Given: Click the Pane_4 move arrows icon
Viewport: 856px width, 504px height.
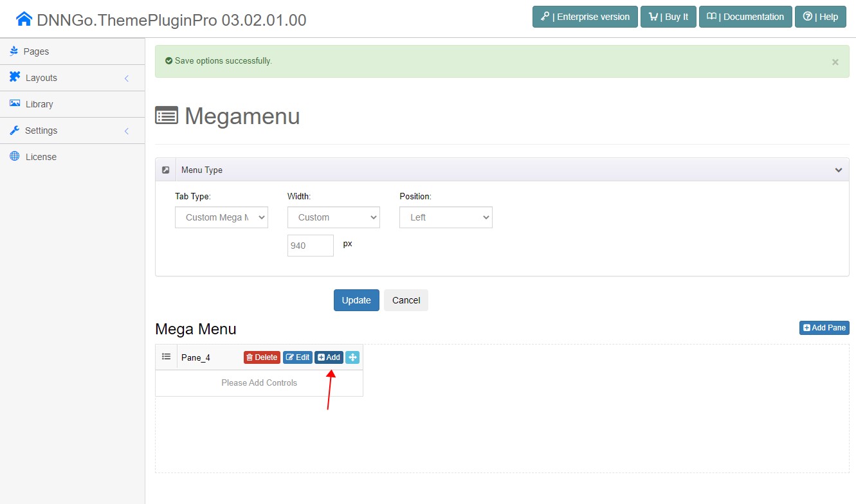Looking at the screenshot, I should 352,357.
